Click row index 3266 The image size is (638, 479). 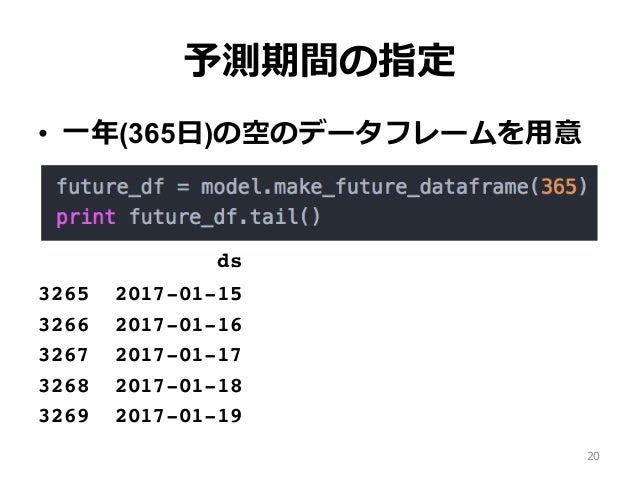(x=64, y=325)
